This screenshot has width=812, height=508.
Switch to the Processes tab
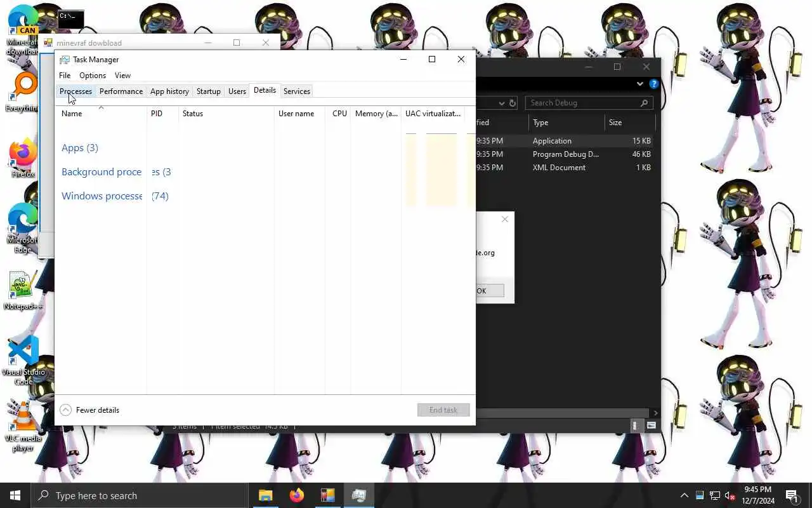click(75, 91)
